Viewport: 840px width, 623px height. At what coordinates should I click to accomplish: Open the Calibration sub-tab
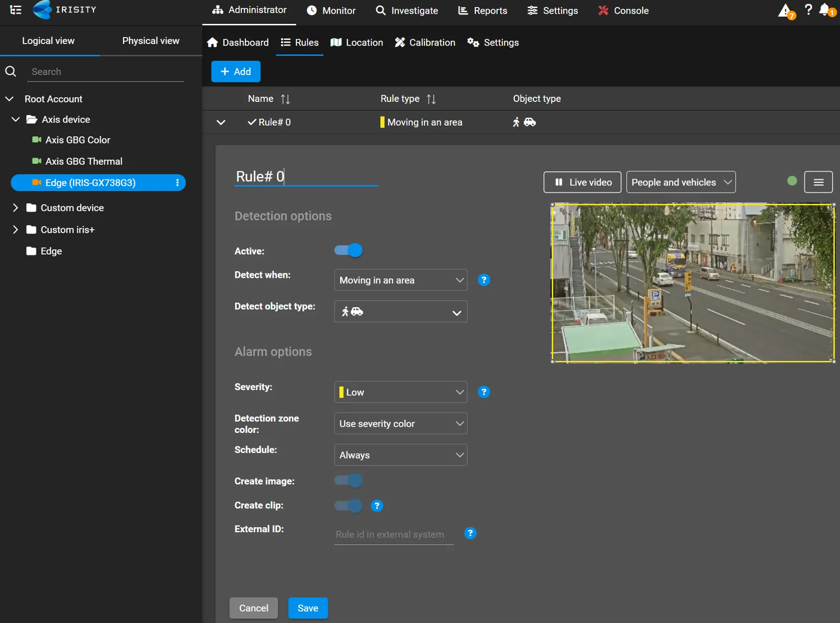(425, 43)
